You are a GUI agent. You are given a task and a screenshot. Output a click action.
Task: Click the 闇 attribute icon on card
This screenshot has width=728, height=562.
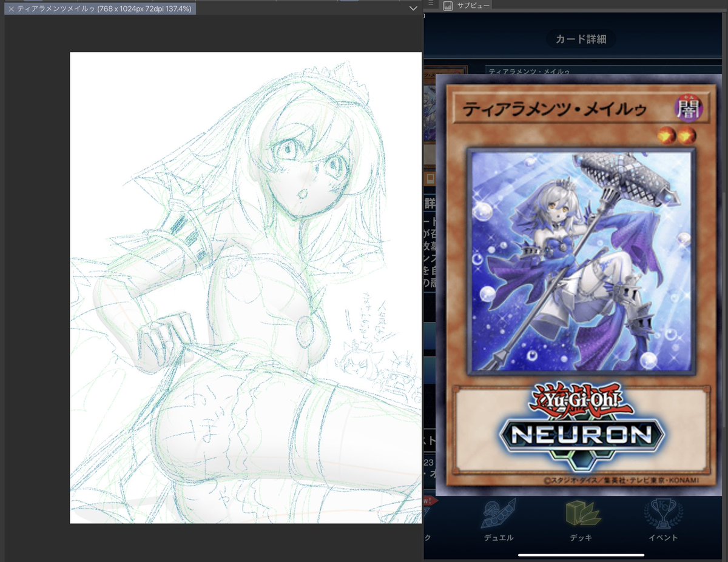[x=688, y=109]
